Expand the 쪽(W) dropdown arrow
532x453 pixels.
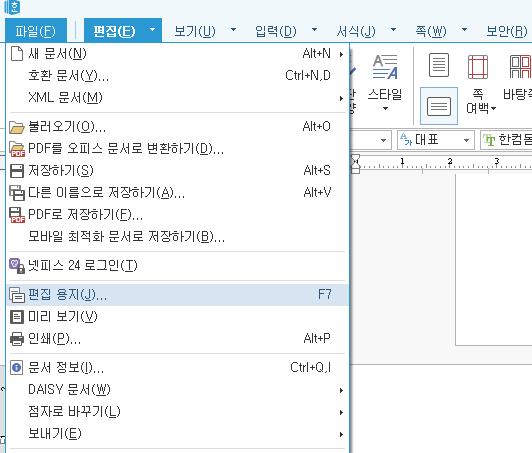coord(464,30)
